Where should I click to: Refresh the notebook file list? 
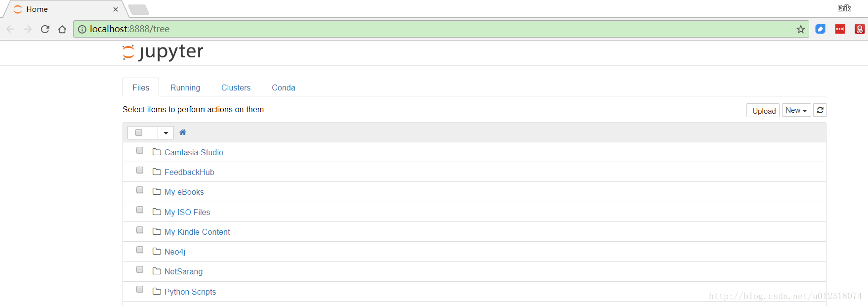tap(820, 110)
